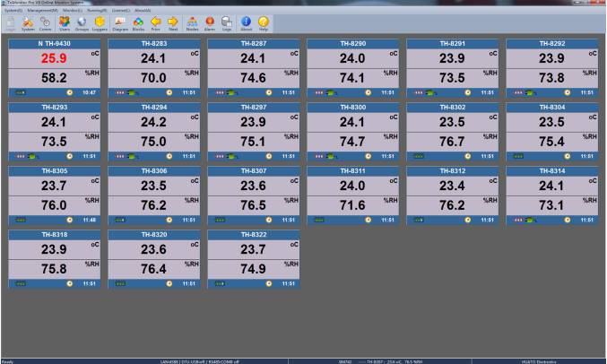The width and height of the screenshot is (607, 364).
Task: Click the TH-8322 humidity reading 74.9
Action: tap(252, 268)
